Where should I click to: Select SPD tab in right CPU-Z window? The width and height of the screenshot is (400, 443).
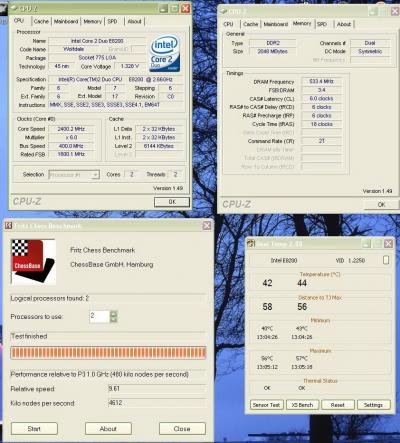(322, 24)
